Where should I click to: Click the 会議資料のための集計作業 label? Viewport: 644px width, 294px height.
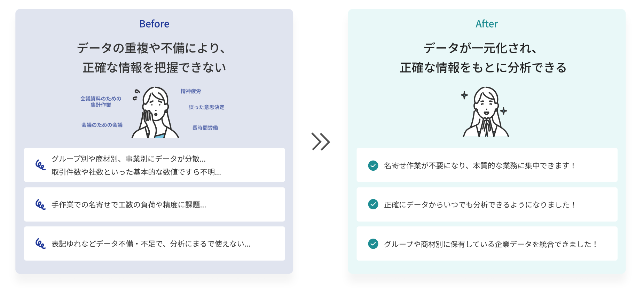coord(101,102)
